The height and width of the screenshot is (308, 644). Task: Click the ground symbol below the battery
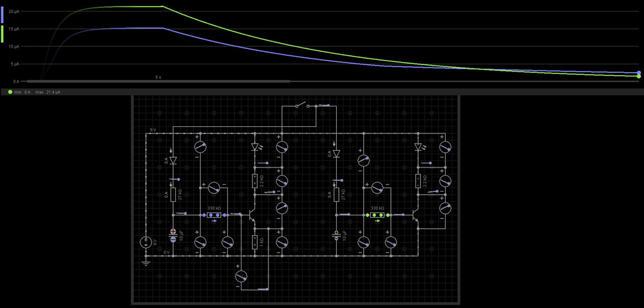[x=146, y=261]
